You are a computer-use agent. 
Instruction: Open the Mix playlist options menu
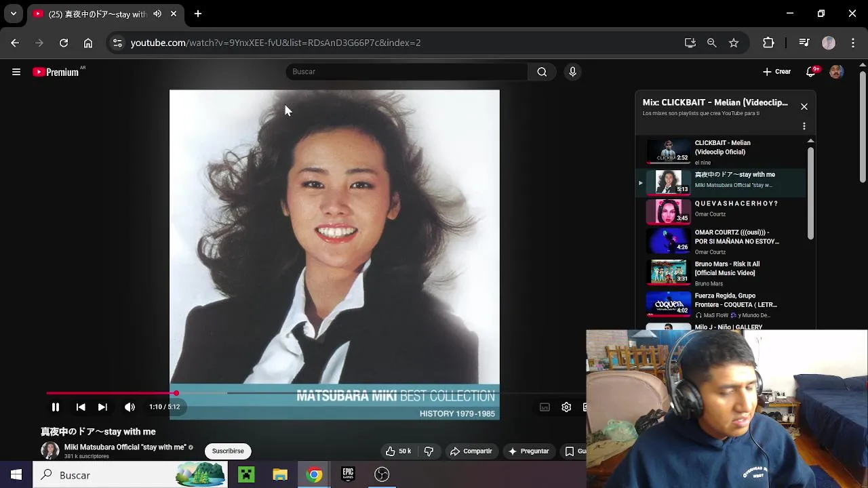click(804, 126)
